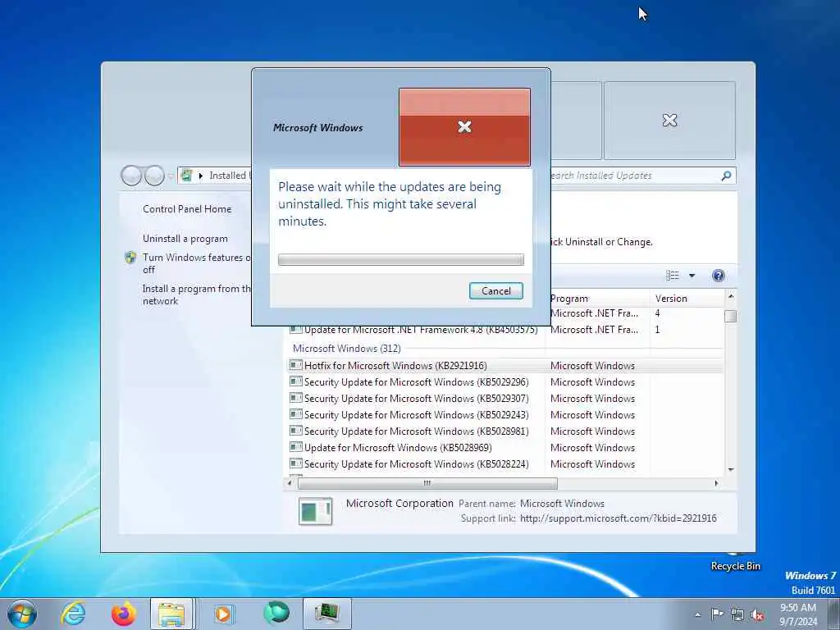Show hidden tray icons arrow

pos(697,615)
